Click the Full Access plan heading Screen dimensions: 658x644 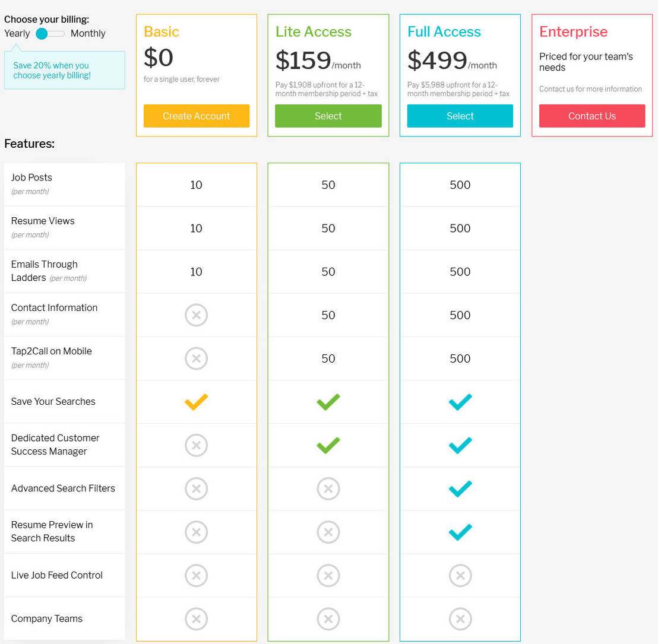click(x=444, y=32)
